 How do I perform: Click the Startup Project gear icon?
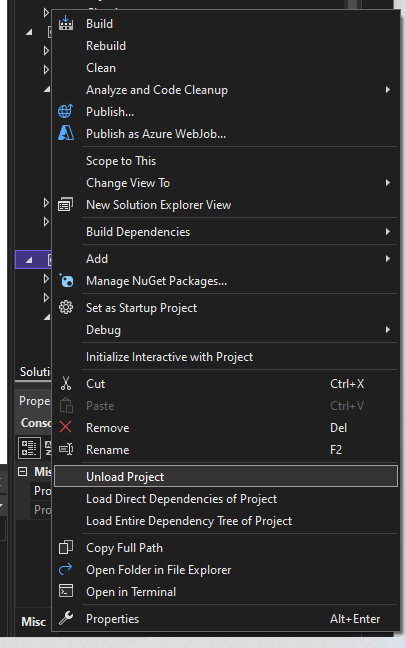(x=66, y=307)
